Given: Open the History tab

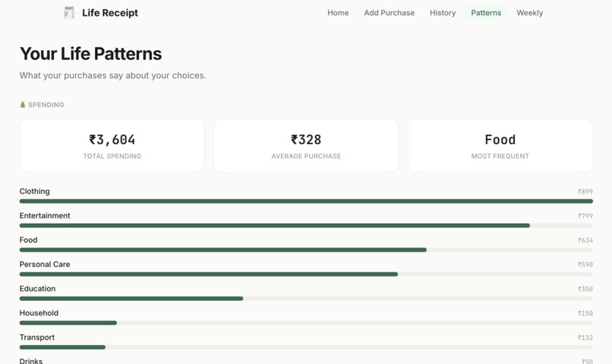Looking at the screenshot, I should [x=443, y=13].
